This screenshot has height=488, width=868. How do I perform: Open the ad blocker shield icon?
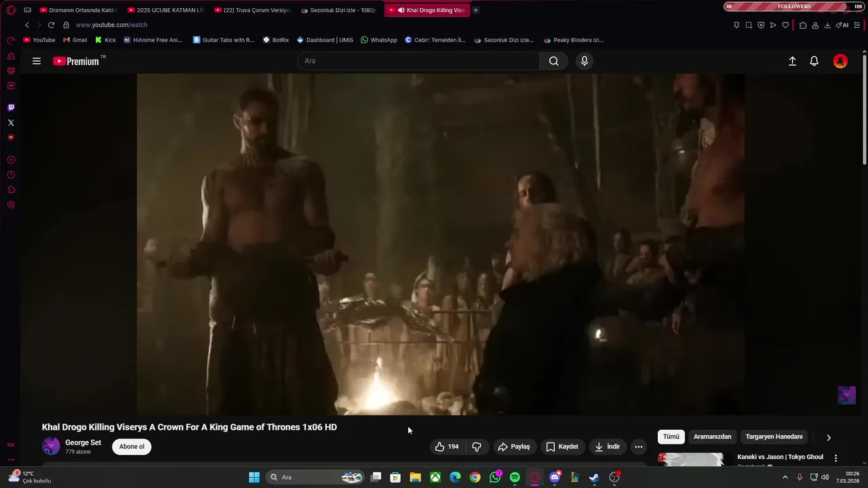[x=761, y=25]
